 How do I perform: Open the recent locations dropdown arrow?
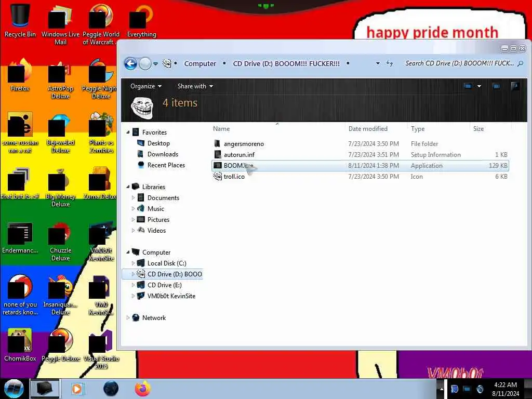pos(155,64)
